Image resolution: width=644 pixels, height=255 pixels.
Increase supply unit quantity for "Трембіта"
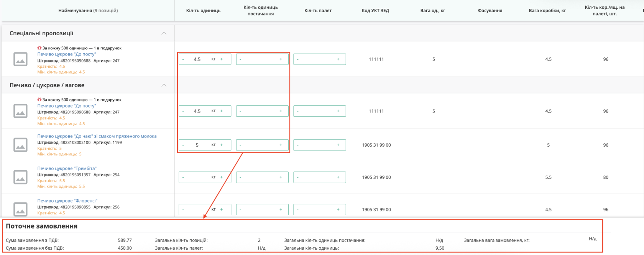281,177
